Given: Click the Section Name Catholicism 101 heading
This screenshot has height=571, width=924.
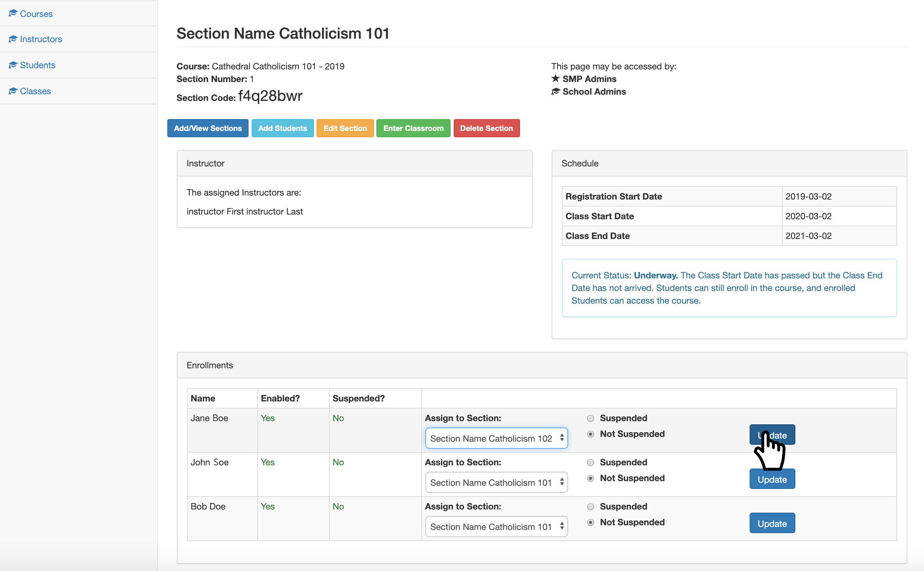Looking at the screenshot, I should click(283, 34).
